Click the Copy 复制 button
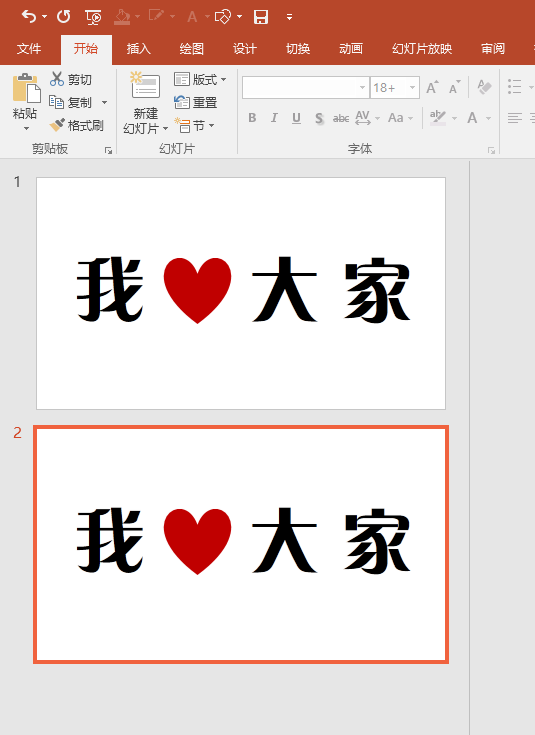The width and height of the screenshot is (535, 735). 78,102
